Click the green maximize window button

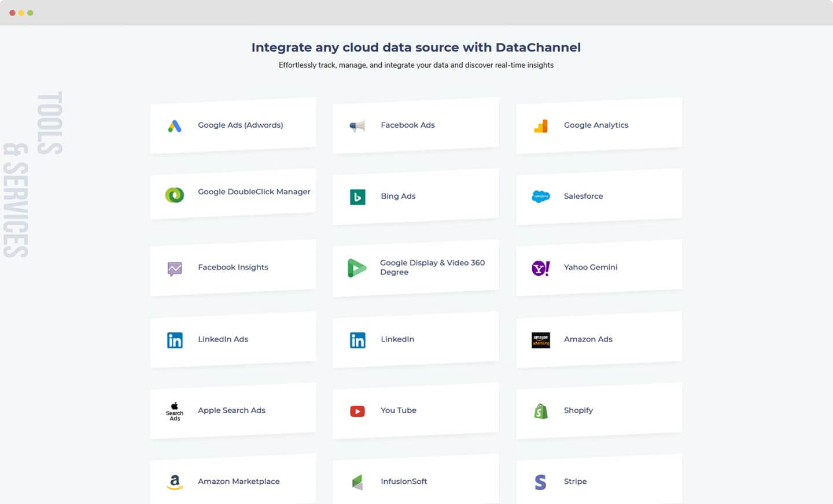click(30, 13)
